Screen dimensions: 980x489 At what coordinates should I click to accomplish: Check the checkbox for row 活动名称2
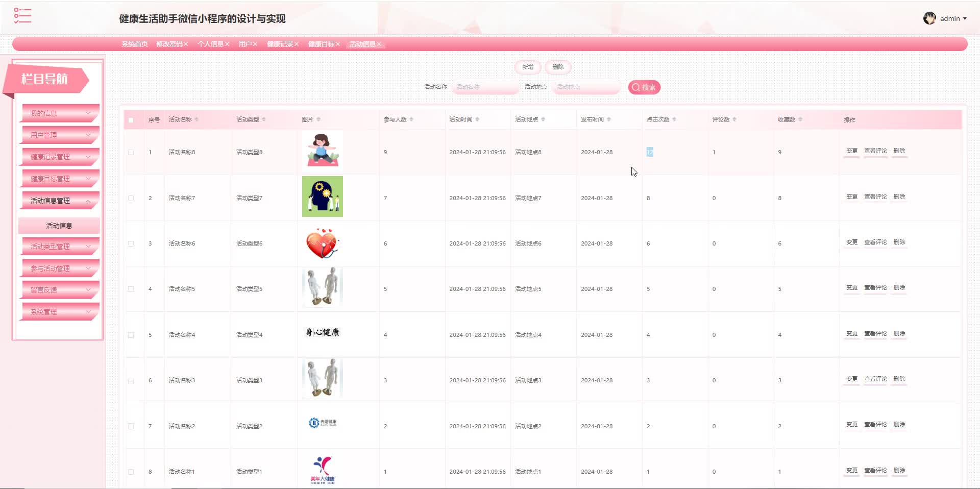click(x=131, y=426)
